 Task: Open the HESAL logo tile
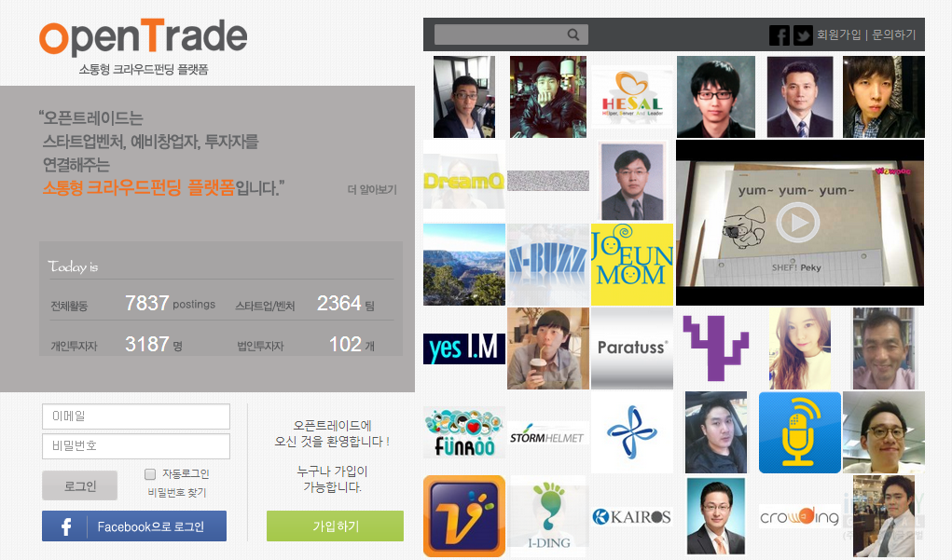(x=631, y=97)
